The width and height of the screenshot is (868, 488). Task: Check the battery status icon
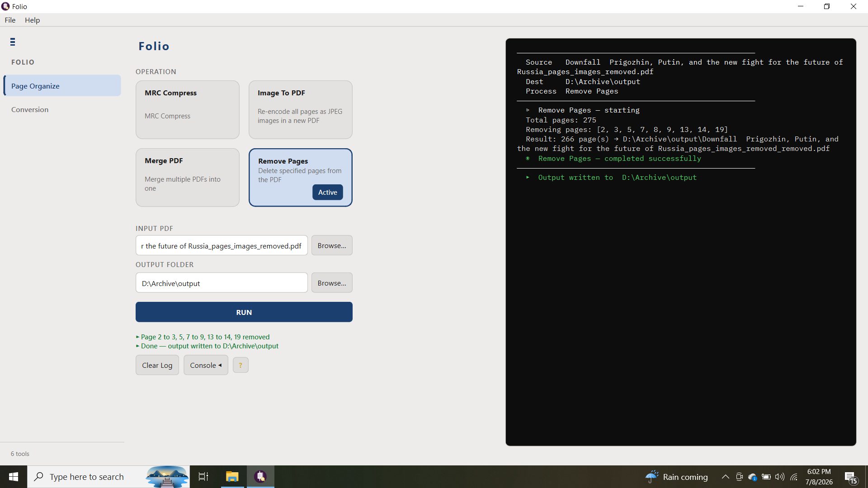pos(766,477)
